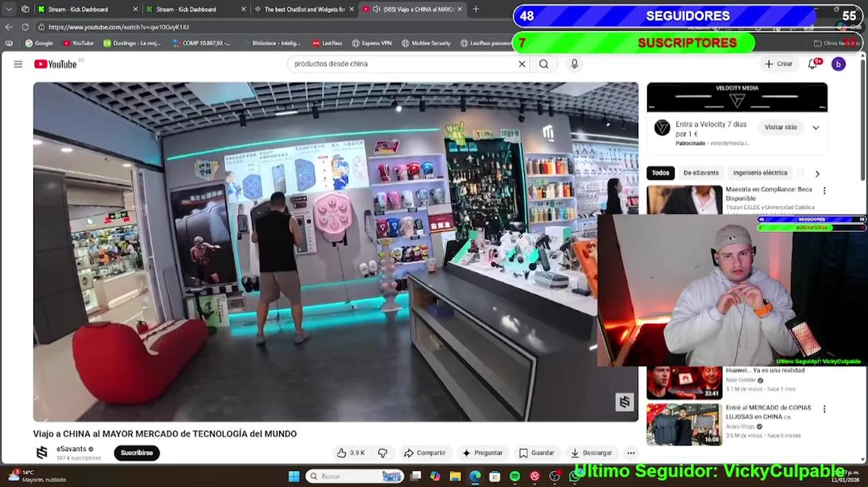Click the Preguntar button
The height and width of the screenshot is (487, 868).
pyautogui.click(x=482, y=453)
